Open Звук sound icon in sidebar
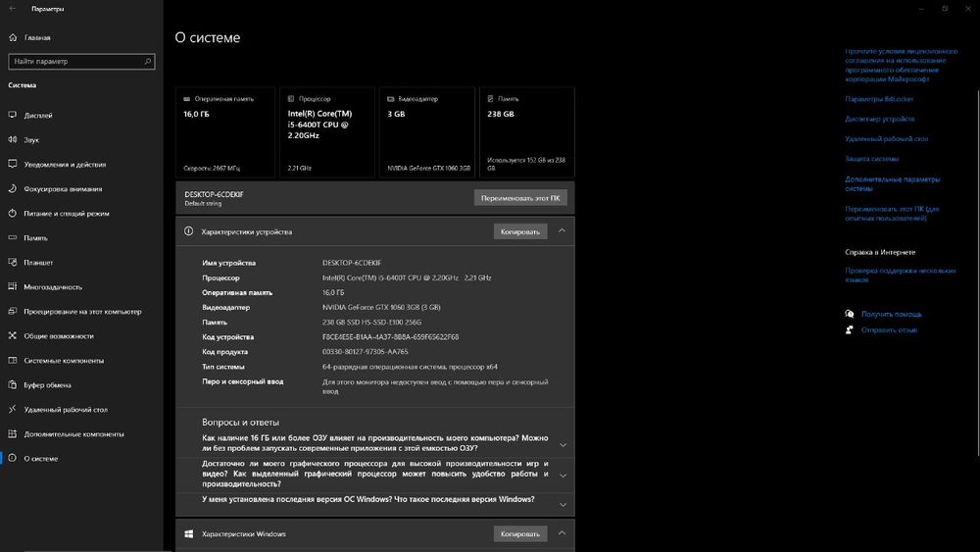The width and height of the screenshot is (980, 552). 13,139
